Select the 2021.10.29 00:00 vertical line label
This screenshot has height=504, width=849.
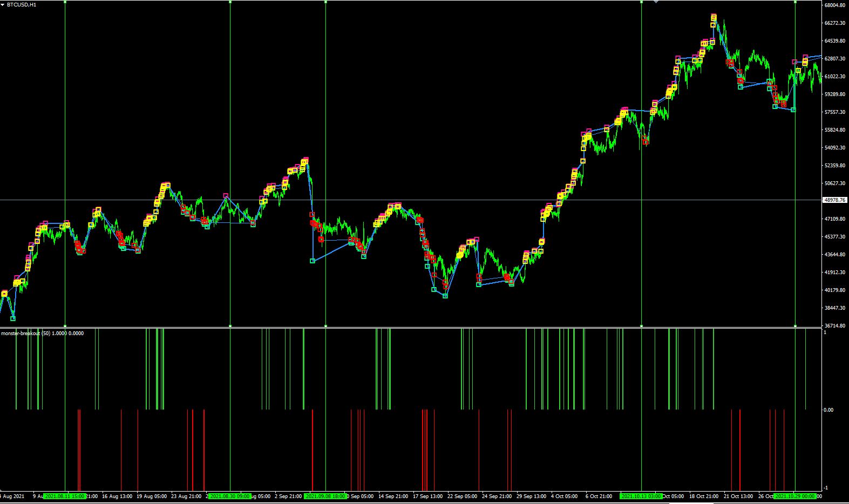795,496
